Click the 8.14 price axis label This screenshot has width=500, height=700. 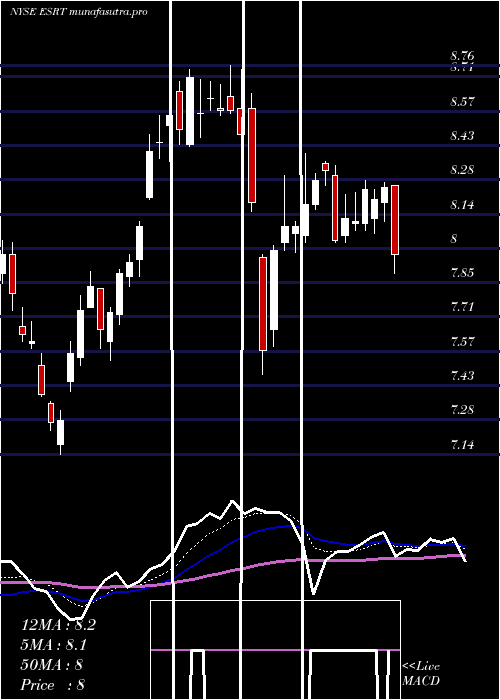[x=462, y=204]
